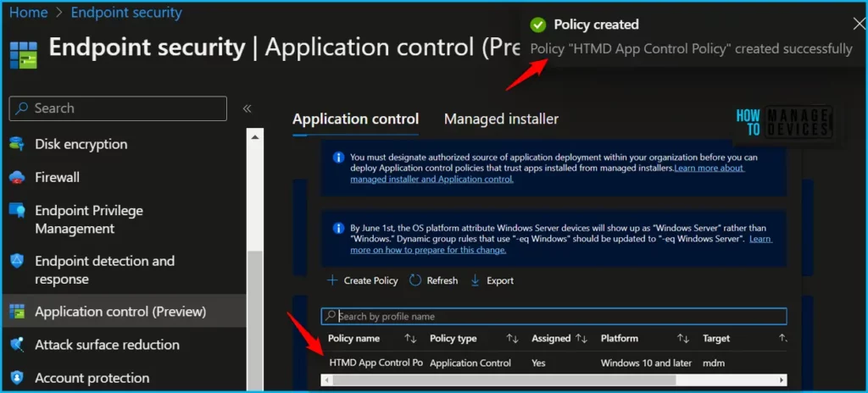Click the Home breadcrumb link

coord(28,13)
